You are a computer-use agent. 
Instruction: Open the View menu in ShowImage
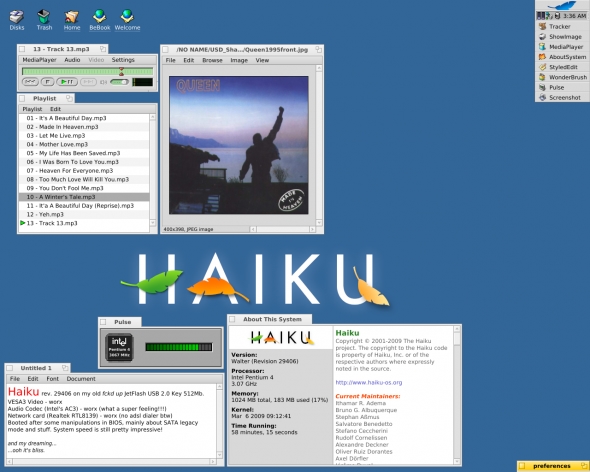click(x=262, y=60)
